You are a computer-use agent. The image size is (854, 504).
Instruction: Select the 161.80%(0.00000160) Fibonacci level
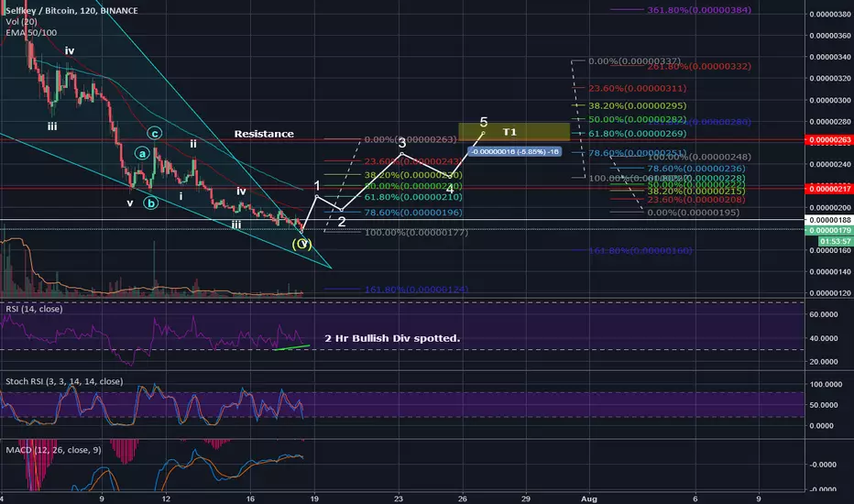(x=640, y=251)
